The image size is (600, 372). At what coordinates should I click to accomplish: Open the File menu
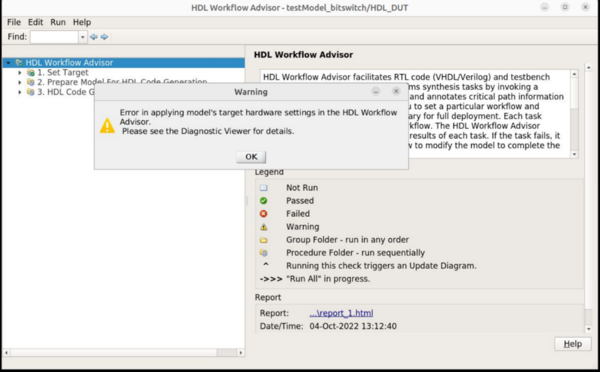pos(14,22)
